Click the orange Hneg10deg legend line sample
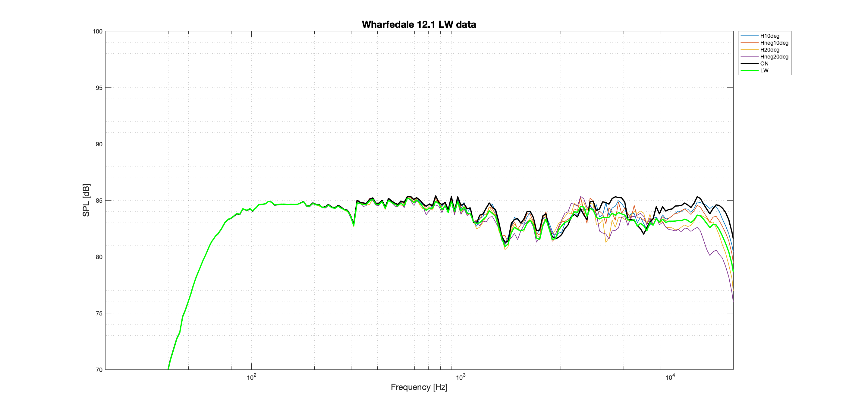 pos(749,43)
